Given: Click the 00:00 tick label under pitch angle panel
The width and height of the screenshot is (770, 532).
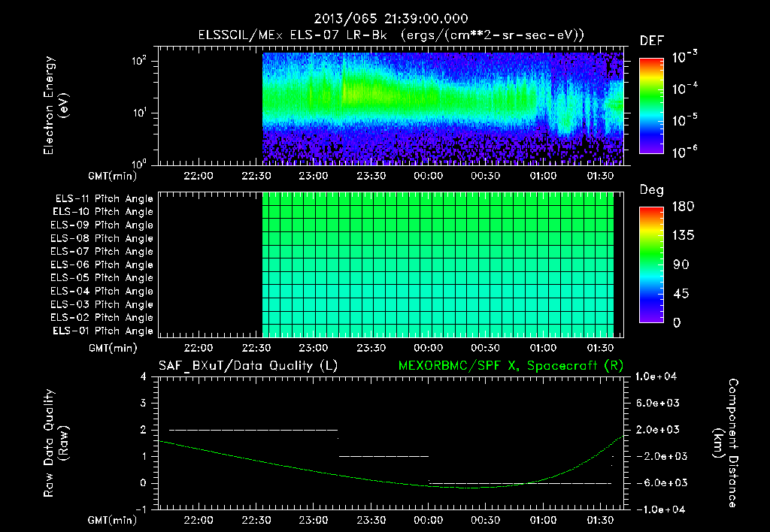Looking at the screenshot, I should 428,349.
